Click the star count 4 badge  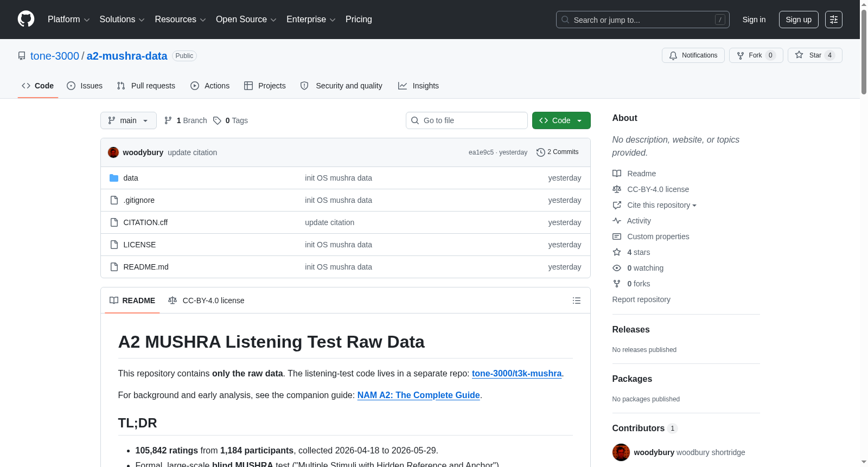point(829,55)
